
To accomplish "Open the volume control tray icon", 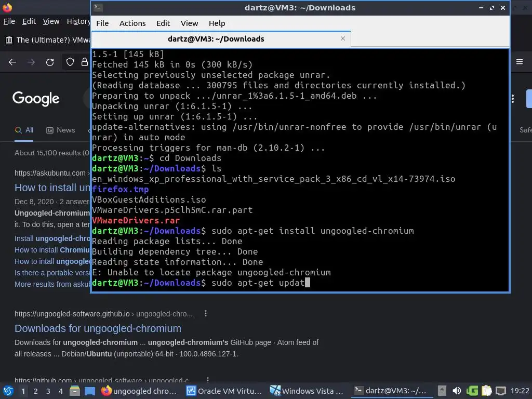I will pos(457,391).
